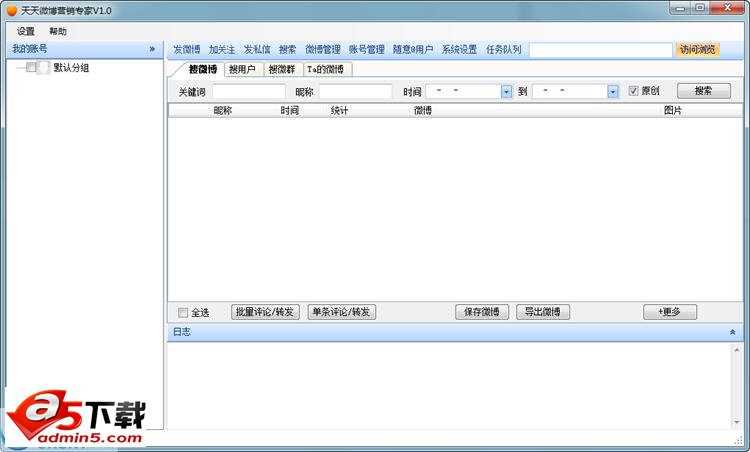Viewport: 750px width, 452px height.
Task: Maximize the 天天微博营销专家 window
Action: coord(700,8)
